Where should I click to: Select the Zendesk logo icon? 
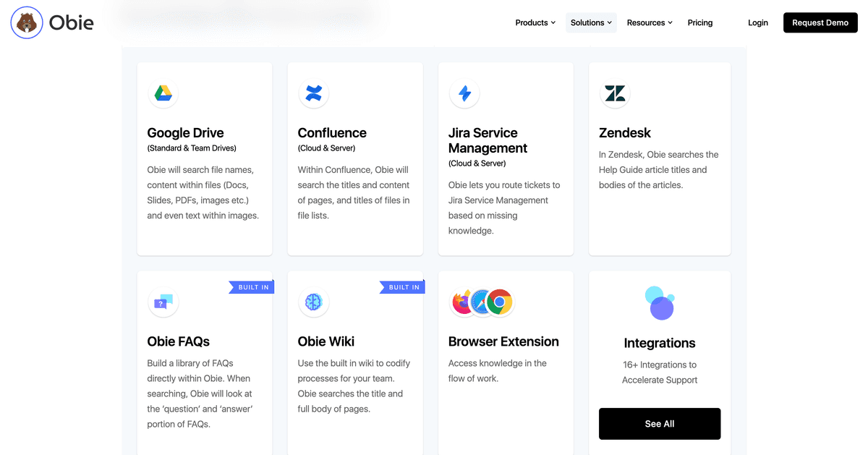[615, 93]
